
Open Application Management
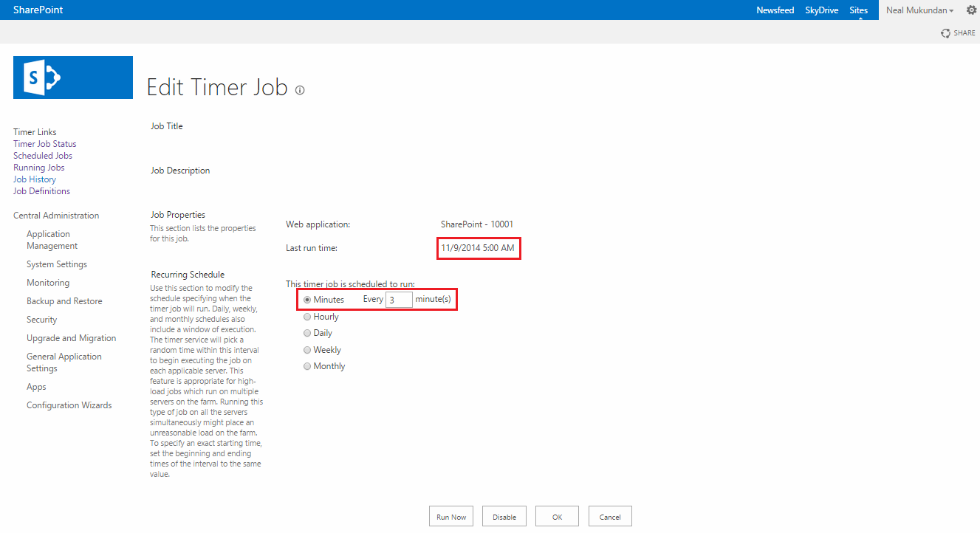[x=48, y=239]
